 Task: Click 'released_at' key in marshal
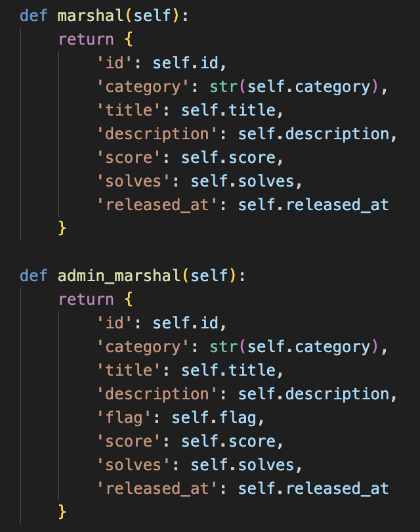pyautogui.click(x=157, y=205)
